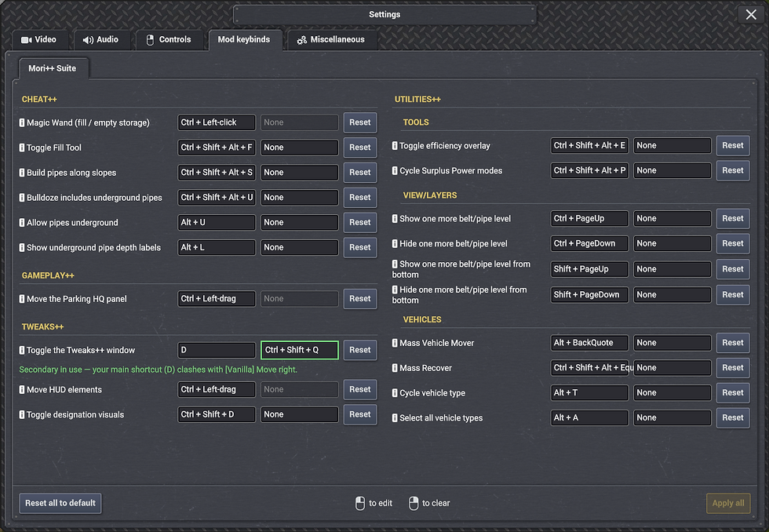Screen dimensions: 769x532
Task: Edit primary keybind Ctrl + Left-click for Magic Wand
Action: tap(217, 122)
